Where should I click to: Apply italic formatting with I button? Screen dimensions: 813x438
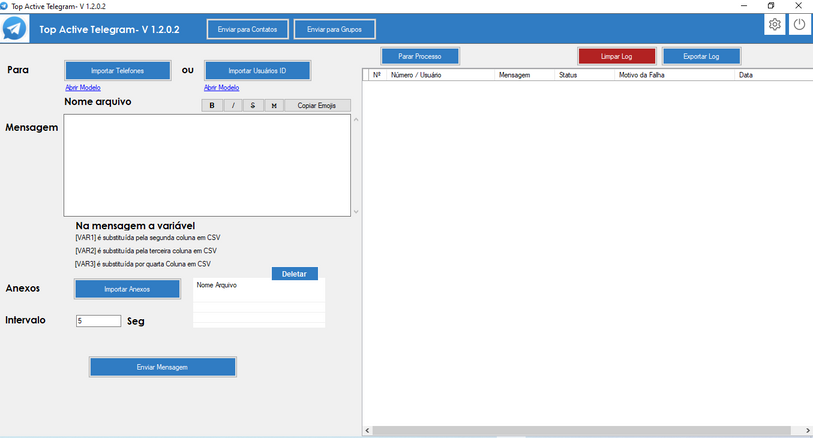[x=233, y=105]
